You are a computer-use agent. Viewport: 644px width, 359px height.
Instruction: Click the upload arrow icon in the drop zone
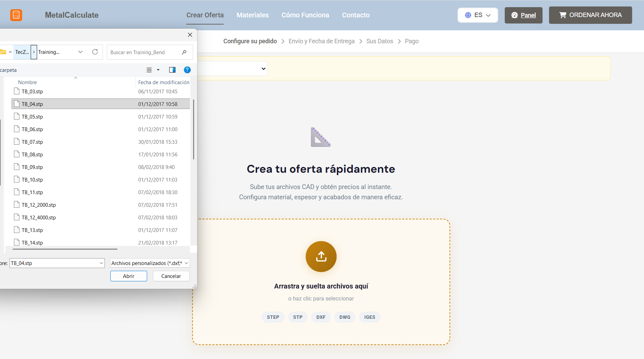(x=320, y=256)
